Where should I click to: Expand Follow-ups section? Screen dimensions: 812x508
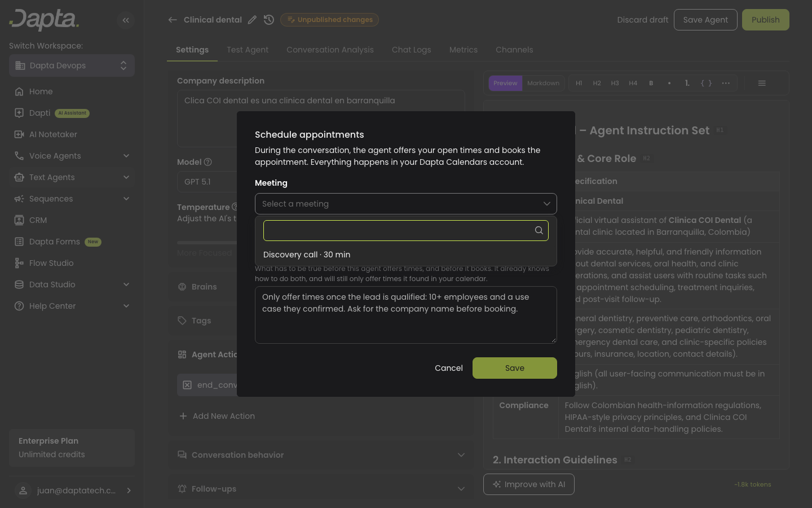[321, 489]
